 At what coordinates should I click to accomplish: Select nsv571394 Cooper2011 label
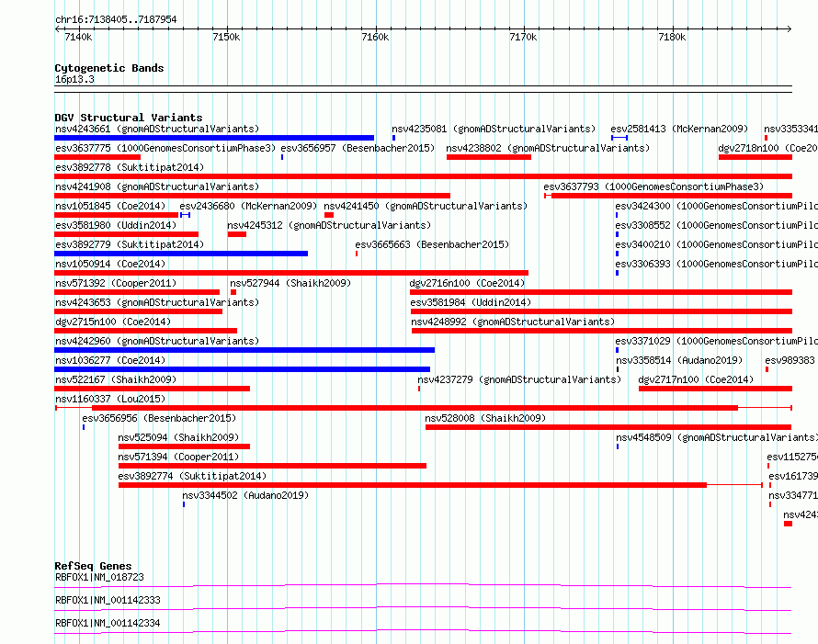click(x=178, y=457)
